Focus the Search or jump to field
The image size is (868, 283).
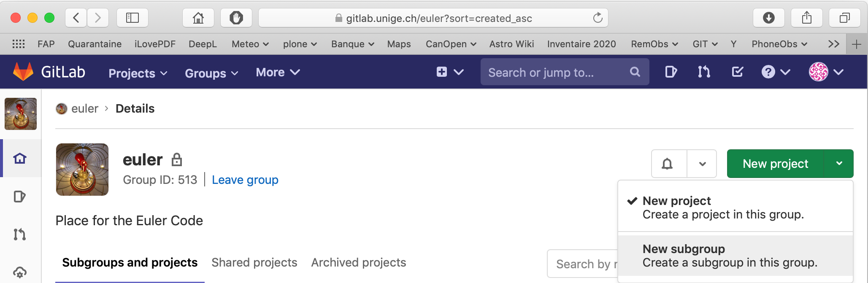557,72
